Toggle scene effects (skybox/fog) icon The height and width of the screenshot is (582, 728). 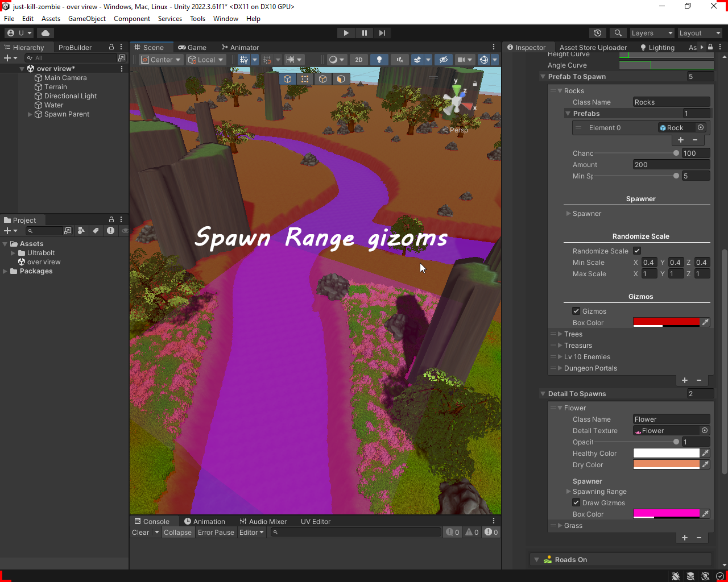pyautogui.click(x=417, y=60)
